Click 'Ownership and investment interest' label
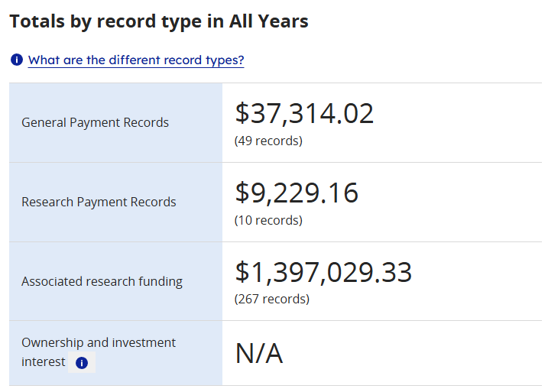 click(x=98, y=352)
